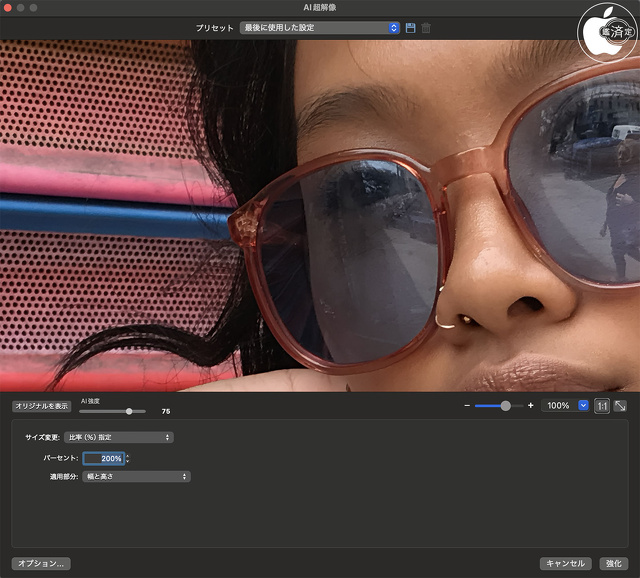Screen dimensions: 640x578
Task: Click the zoom in plus icon
Action: coord(531,406)
